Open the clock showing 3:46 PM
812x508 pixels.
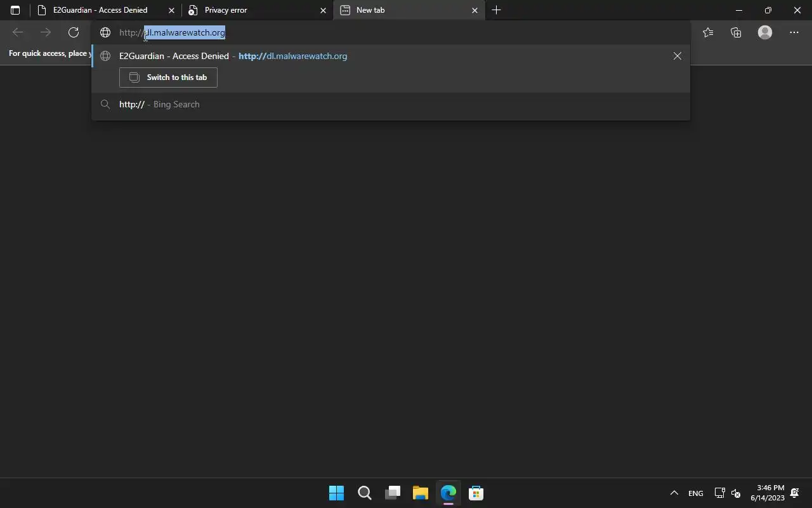click(768, 493)
